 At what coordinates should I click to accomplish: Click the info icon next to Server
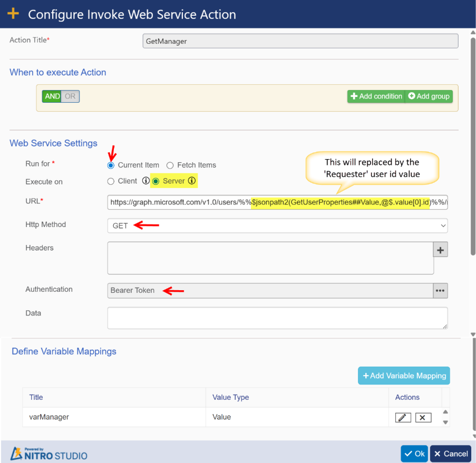pos(192,181)
